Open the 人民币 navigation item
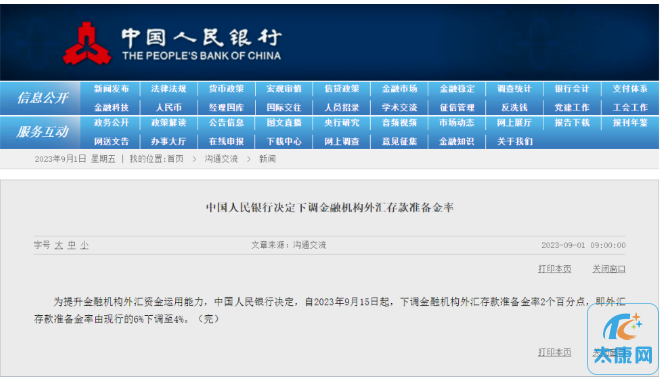The image size is (664, 380). tap(169, 108)
